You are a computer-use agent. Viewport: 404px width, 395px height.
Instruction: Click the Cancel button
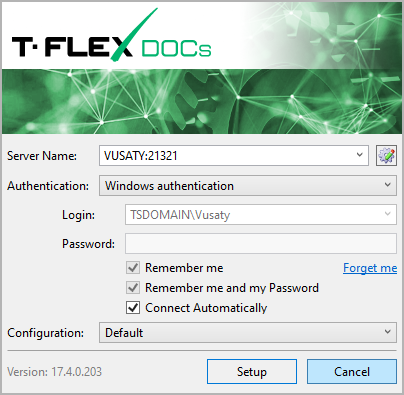point(352,371)
